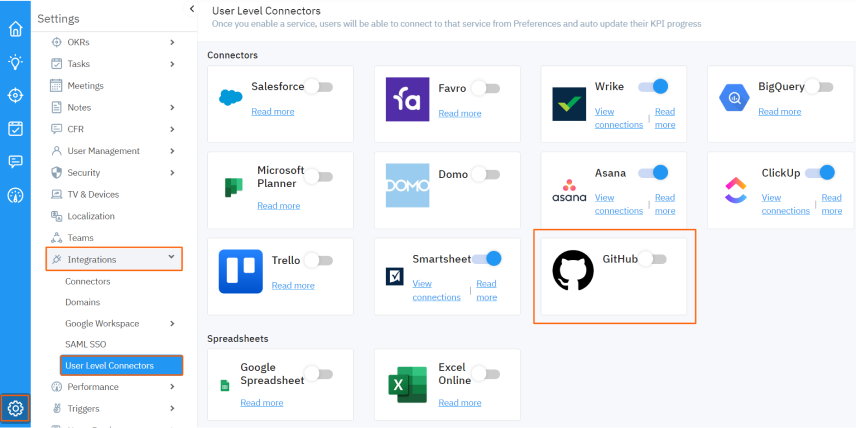Viewport: 856px width, 428px height.
Task: Click the BigQuery hexagon logo
Action: (734, 98)
